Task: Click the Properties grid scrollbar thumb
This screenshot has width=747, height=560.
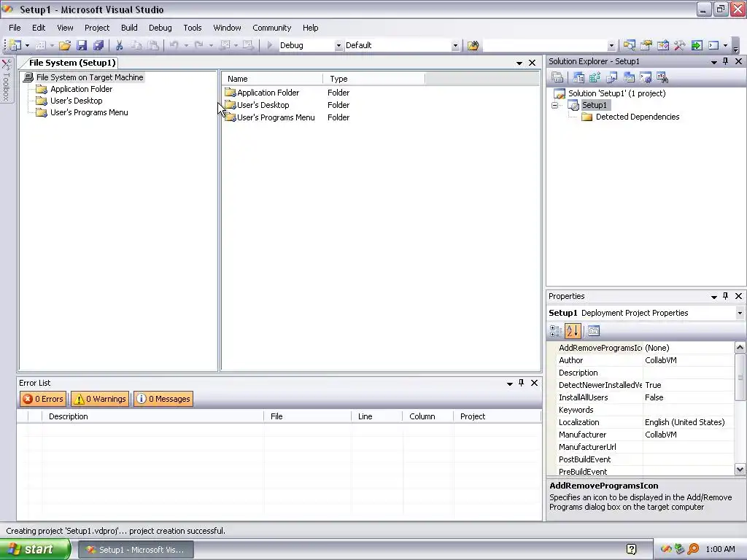Action: pos(740,377)
